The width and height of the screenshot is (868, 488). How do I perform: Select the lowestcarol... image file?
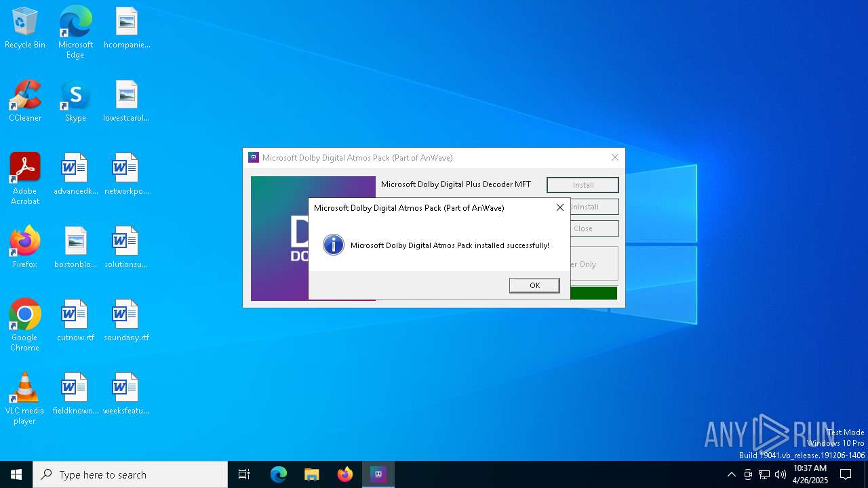click(127, 102)
